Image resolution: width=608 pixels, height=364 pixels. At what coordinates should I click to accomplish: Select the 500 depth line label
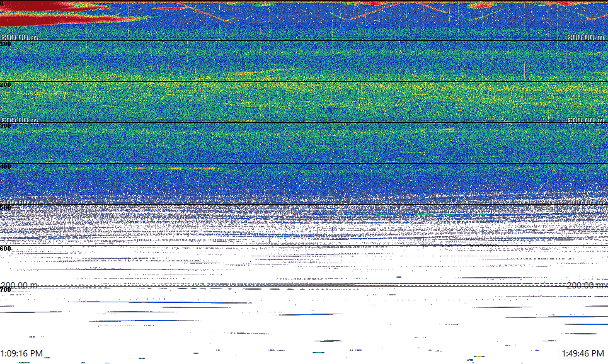tap(6, 207)
